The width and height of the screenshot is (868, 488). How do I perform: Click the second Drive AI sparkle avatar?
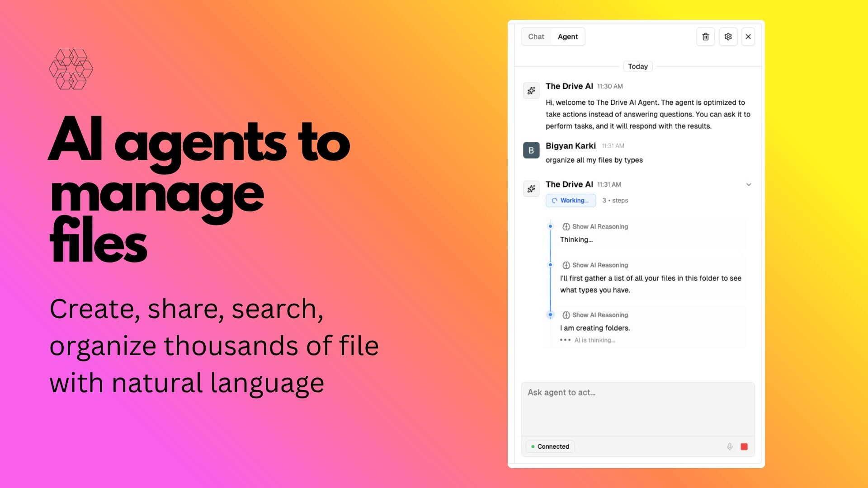531,188
